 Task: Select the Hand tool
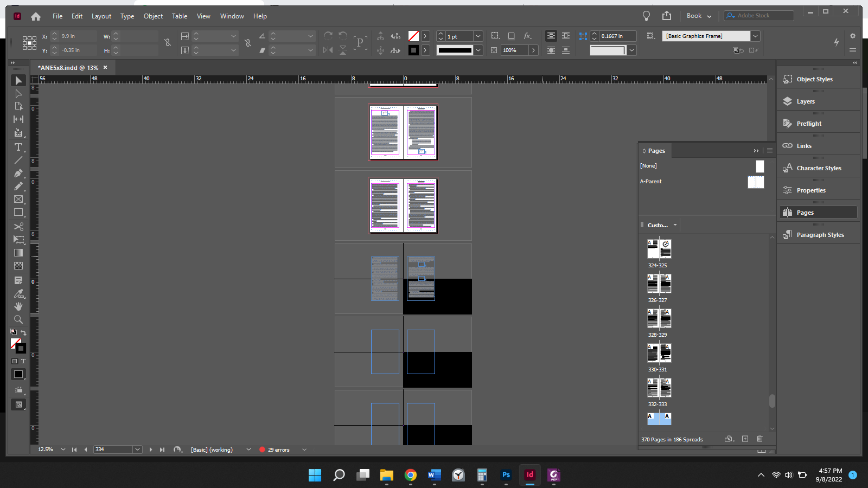pos(18,306)
